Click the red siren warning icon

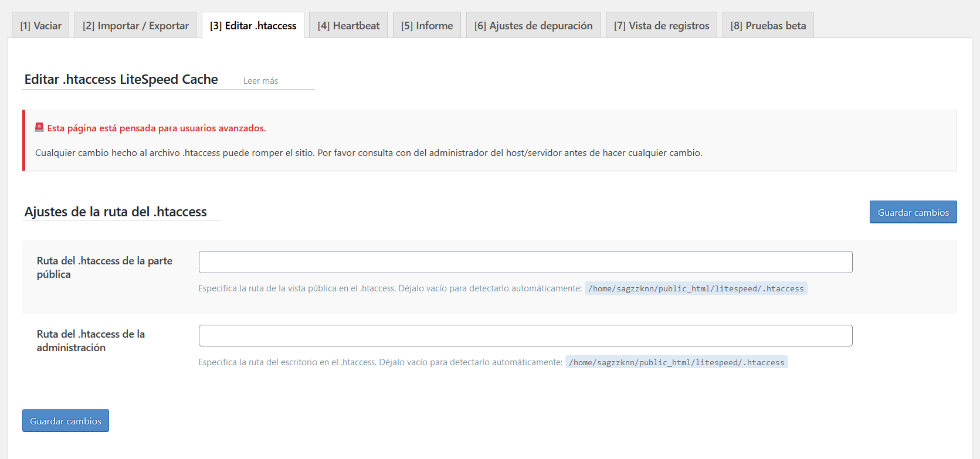click(39, 127)
